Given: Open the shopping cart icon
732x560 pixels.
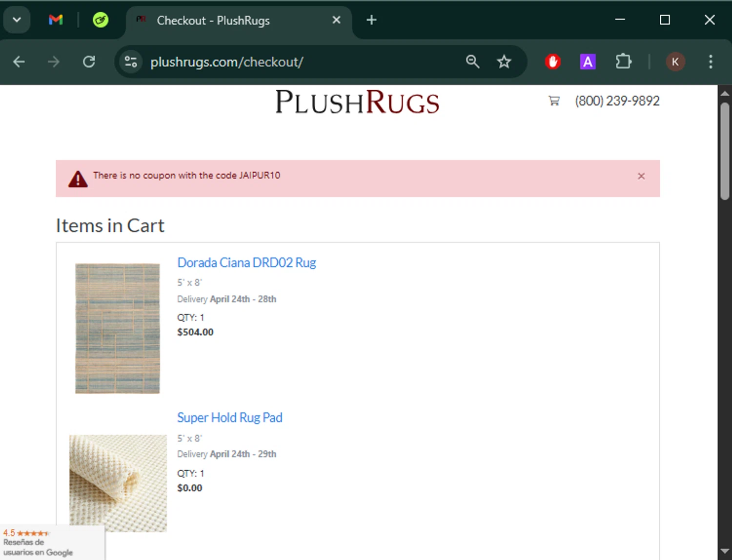Looking at the screenshot, I should (554, 101).
